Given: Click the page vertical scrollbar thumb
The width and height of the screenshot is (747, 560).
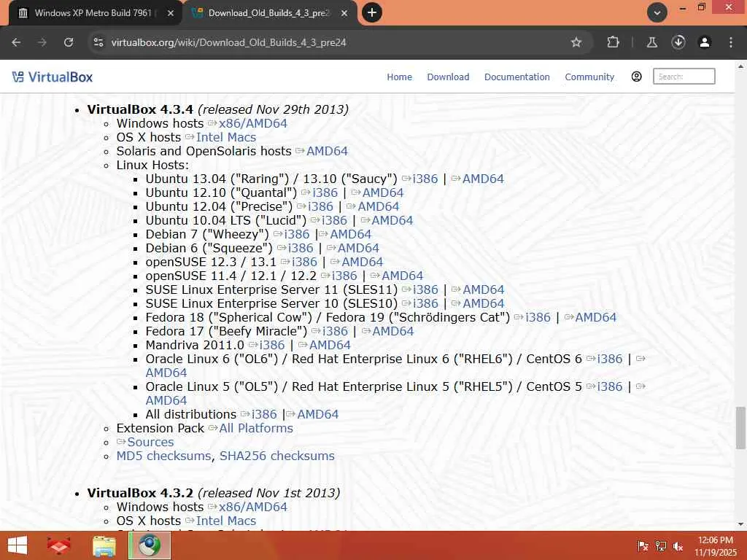Looking at the screenshot, I should point(740,427).
